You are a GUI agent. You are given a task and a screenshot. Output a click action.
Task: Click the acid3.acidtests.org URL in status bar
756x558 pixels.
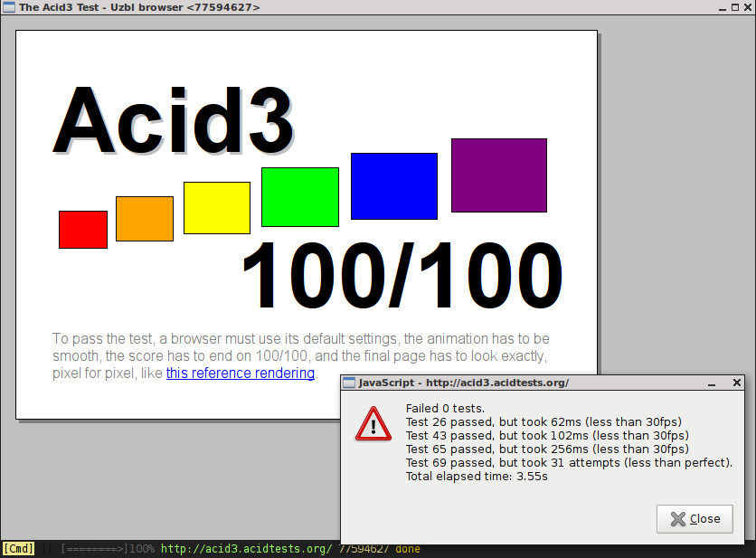[245, 549]
